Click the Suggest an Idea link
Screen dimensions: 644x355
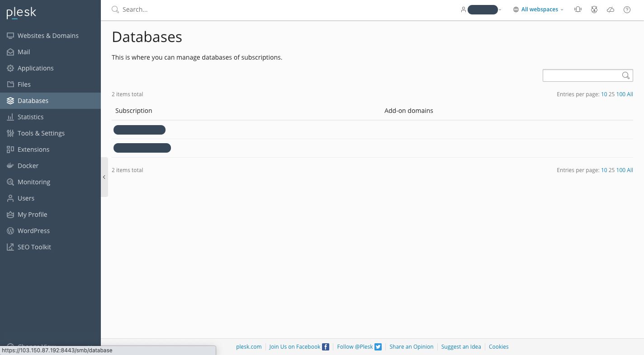pos(461,347)
